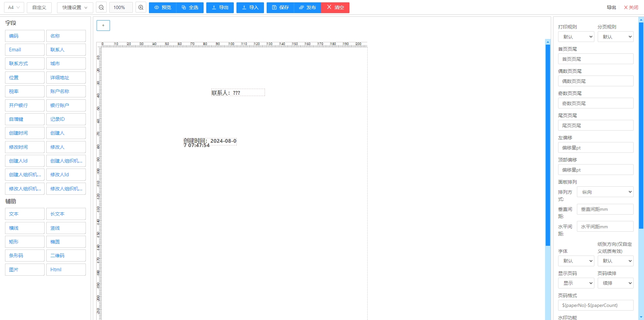Select the 条形码 barcode helper
This screenshot has height=320, width=644.
click(x=25, y=256)
